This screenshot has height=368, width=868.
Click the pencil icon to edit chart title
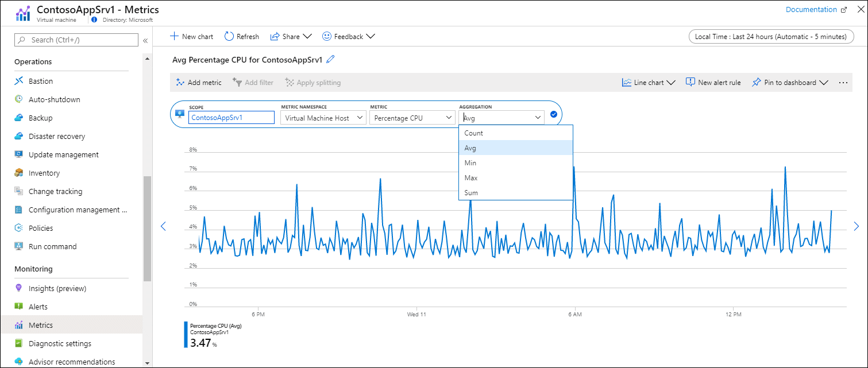(330, 60)
